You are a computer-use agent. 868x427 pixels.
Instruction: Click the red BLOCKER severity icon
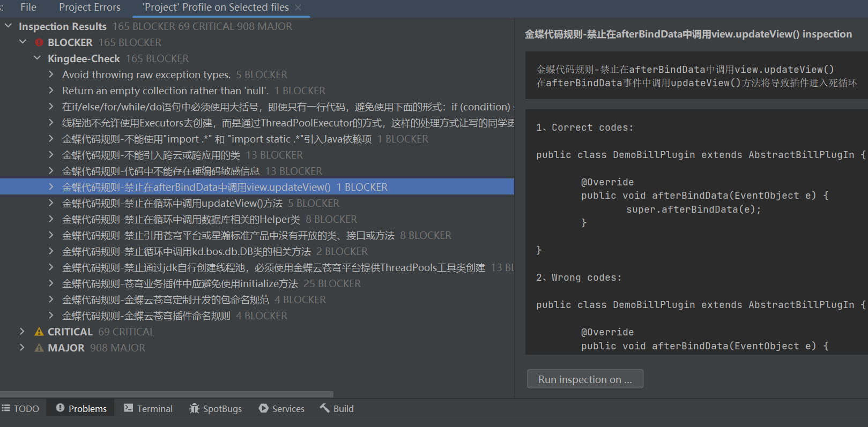tap(39, 42)
